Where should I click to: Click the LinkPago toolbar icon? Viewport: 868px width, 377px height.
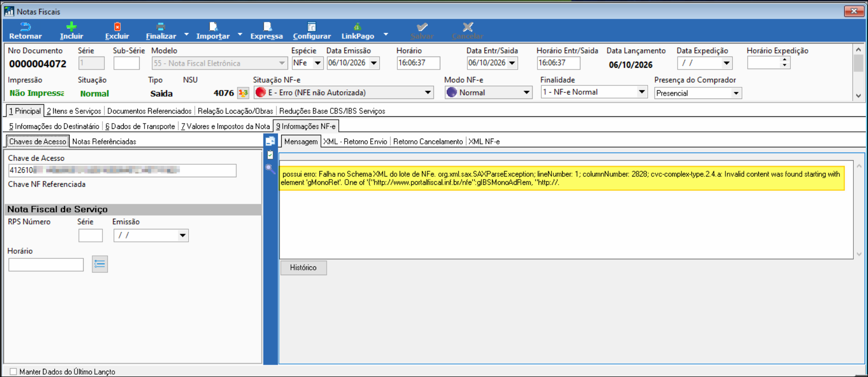point(357,27)
